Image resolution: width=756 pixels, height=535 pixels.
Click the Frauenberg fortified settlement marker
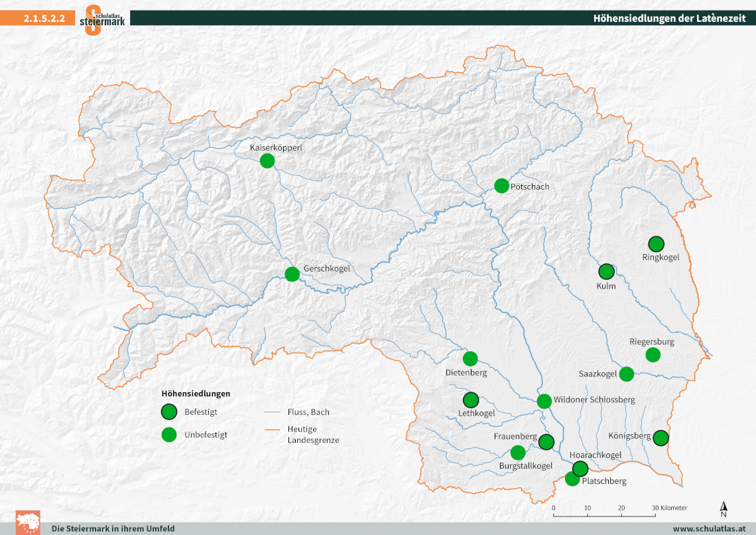pos(546,442)
